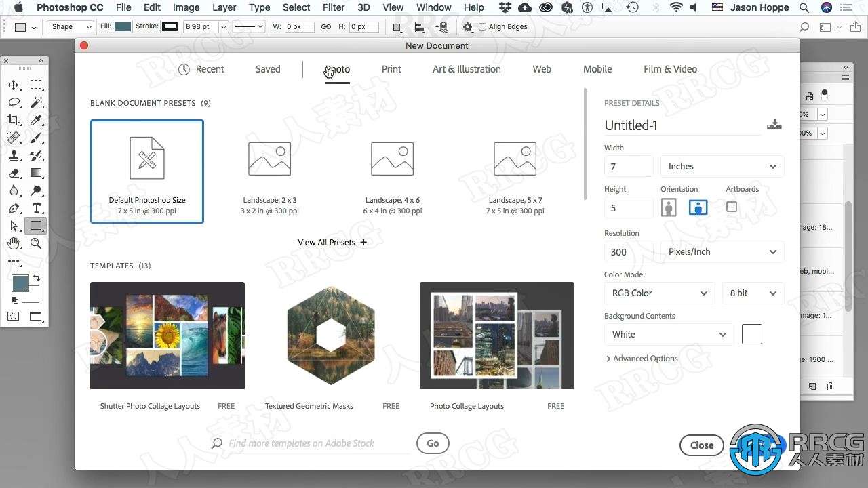The image size is (868, 488).
Task: Open the Layer menu
Action: click(x=224, y=7)
